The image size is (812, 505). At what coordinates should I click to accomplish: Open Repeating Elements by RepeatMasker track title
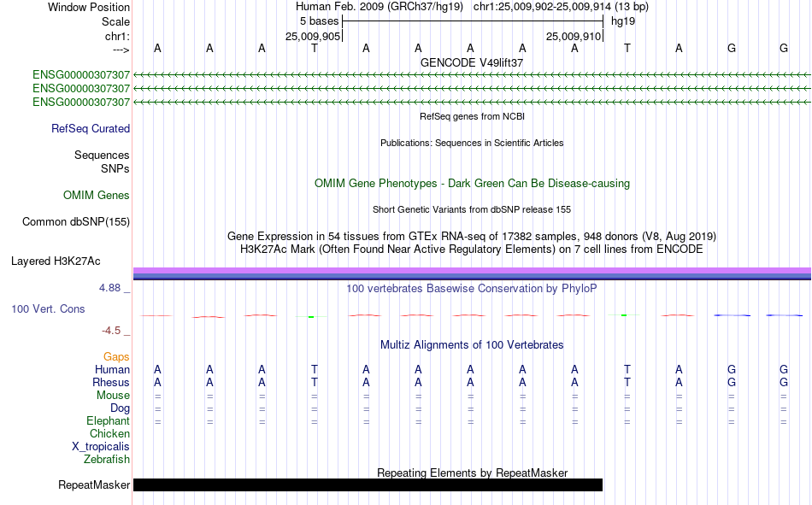[472, 473]
